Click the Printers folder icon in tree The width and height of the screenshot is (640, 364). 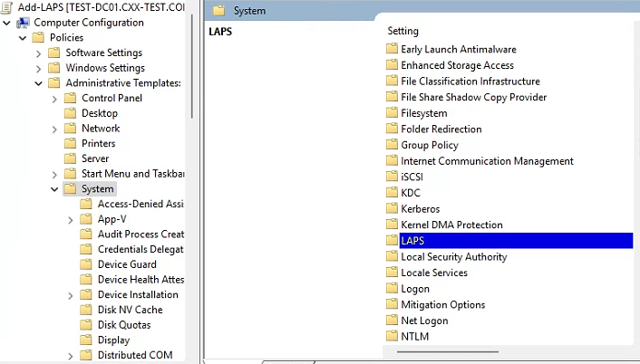(70, 143)
